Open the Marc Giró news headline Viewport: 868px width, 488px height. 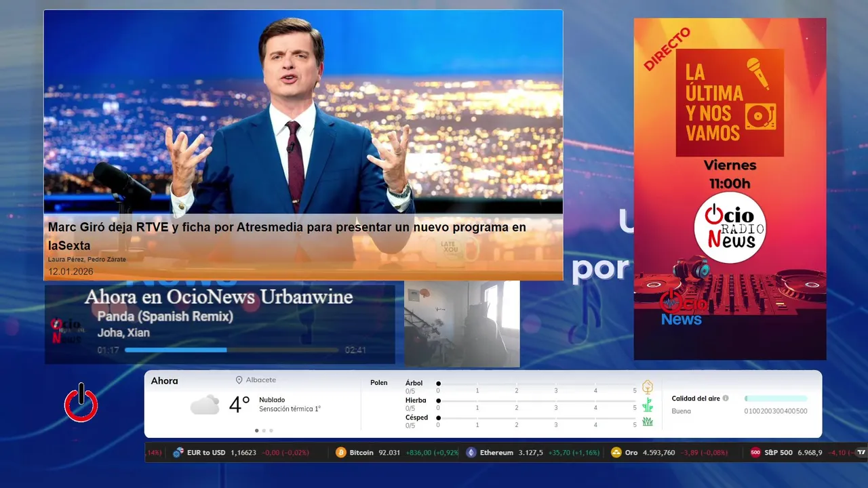coord(287,237)
